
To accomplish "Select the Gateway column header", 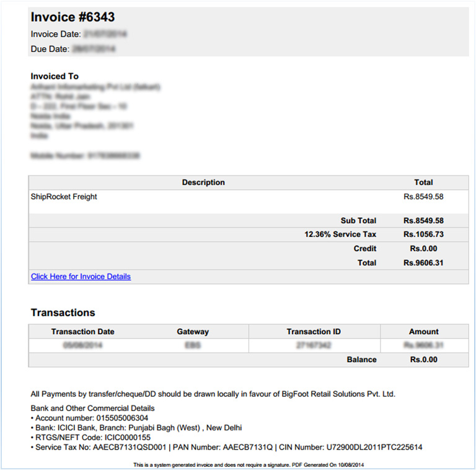I will coord(193,332).
